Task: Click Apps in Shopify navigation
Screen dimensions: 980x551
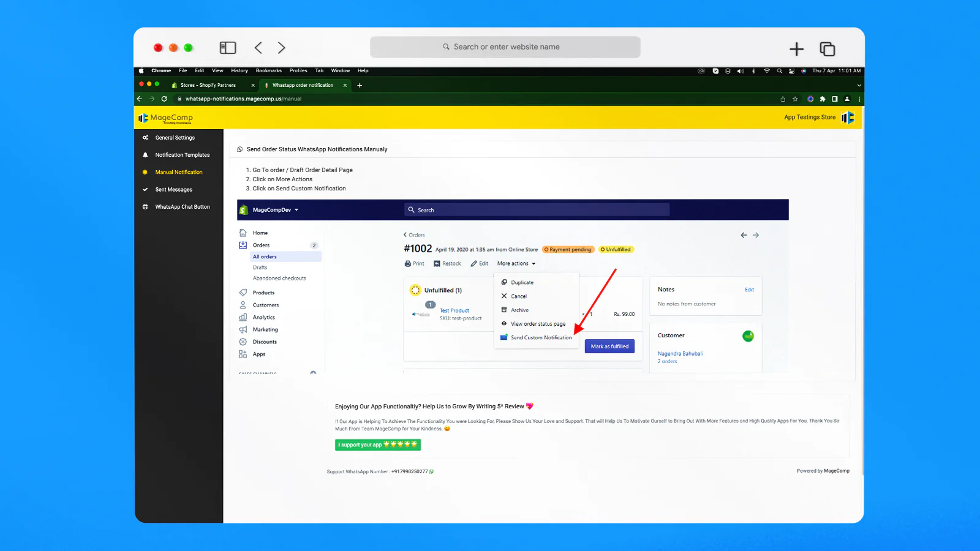Action: (259, 354)
